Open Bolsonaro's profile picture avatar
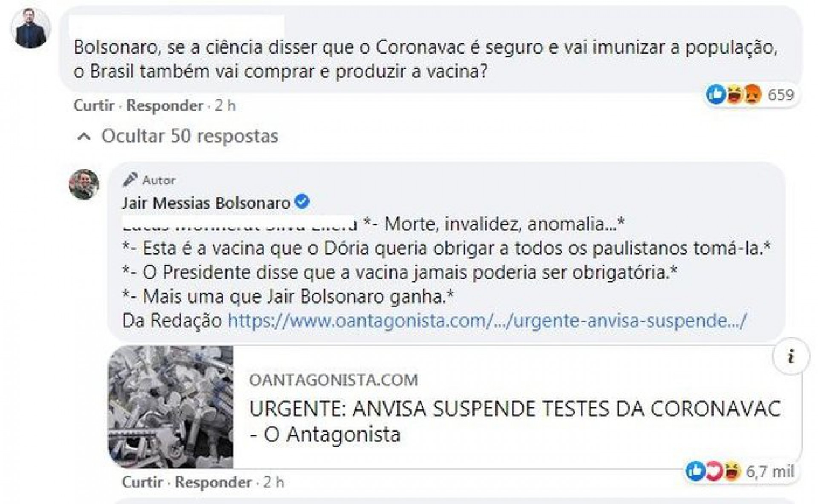Image resolution: width=818 pixels, height=504 pixels. tap(84, 184)
